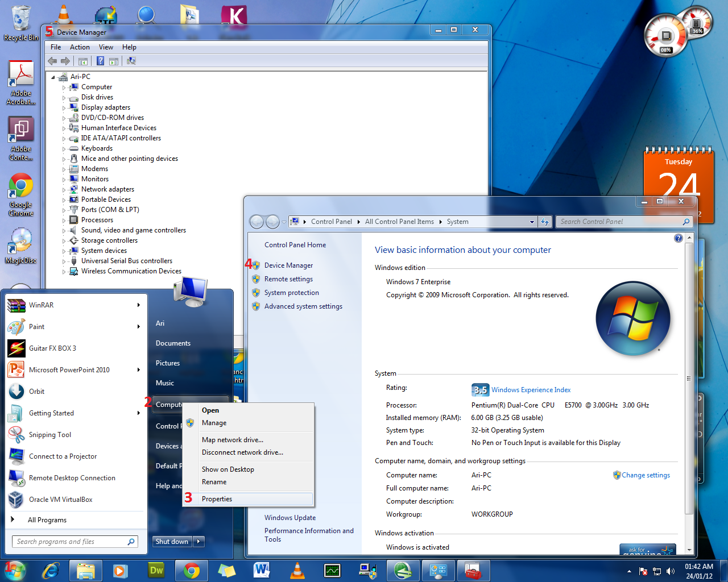Click VLC cone icon on taskbar
Screen dimensions: 728x582
tap(297, 570)
